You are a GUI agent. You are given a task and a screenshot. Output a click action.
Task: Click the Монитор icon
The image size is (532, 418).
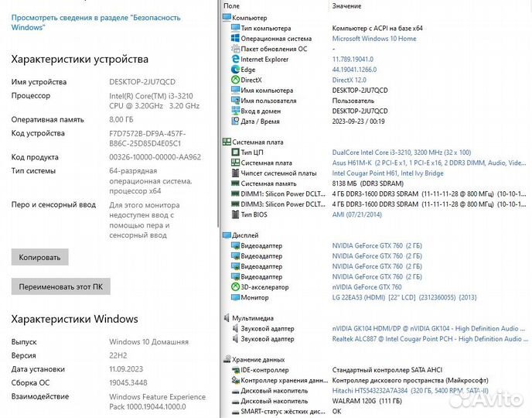pos(235,297)
